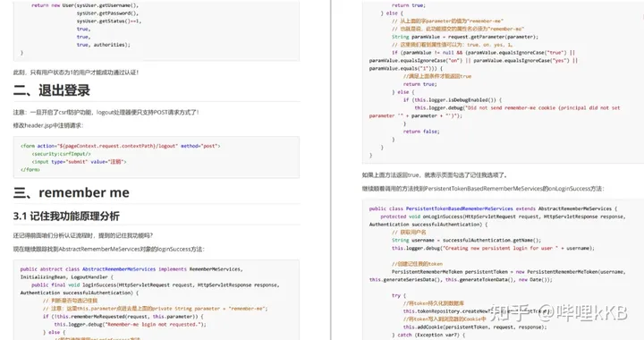The image size is (644, 340).
Task: Click the form action logout code line
Action: (x=121, y=146)
